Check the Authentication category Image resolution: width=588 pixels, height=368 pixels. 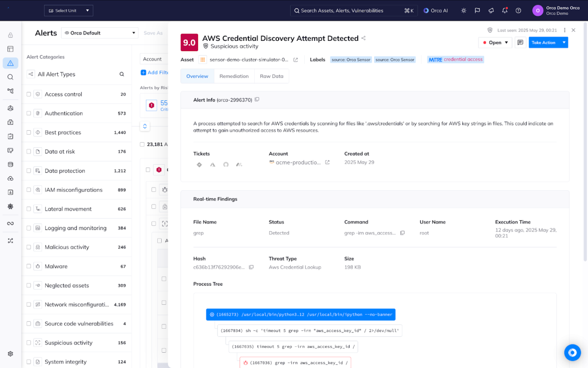click(28, 113)
